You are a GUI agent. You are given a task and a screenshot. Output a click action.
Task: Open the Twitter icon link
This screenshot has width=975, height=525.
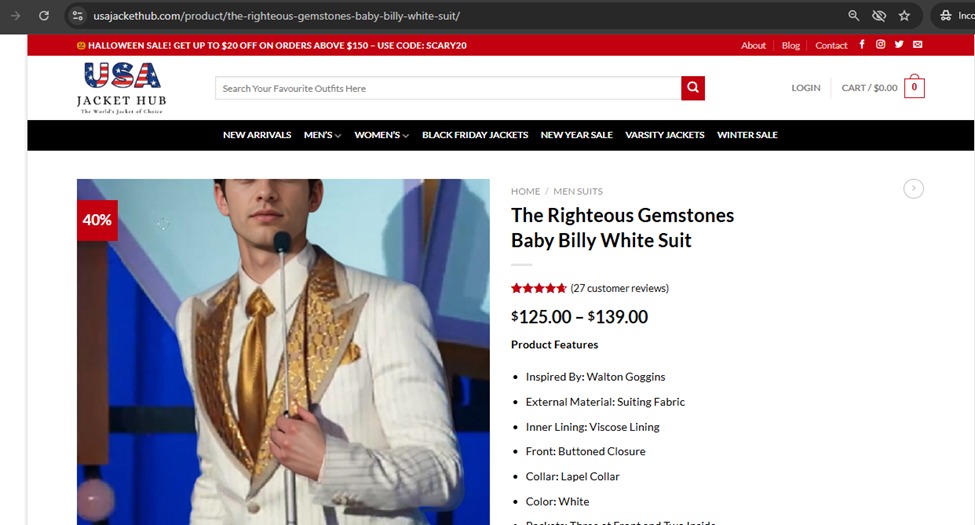899,44
